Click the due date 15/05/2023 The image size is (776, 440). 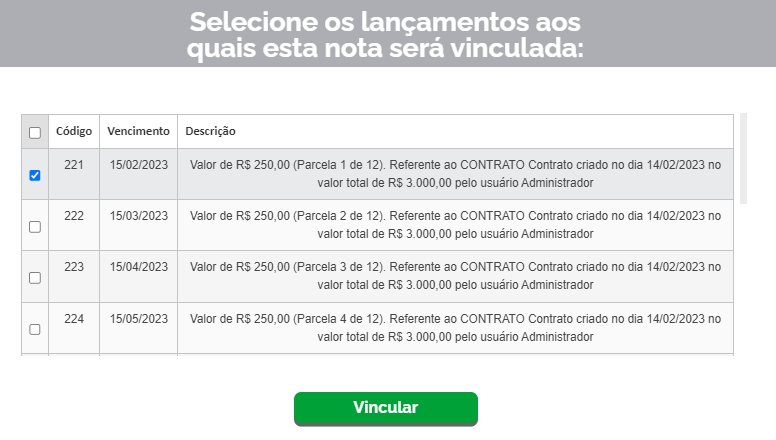(x=139, y=317)
